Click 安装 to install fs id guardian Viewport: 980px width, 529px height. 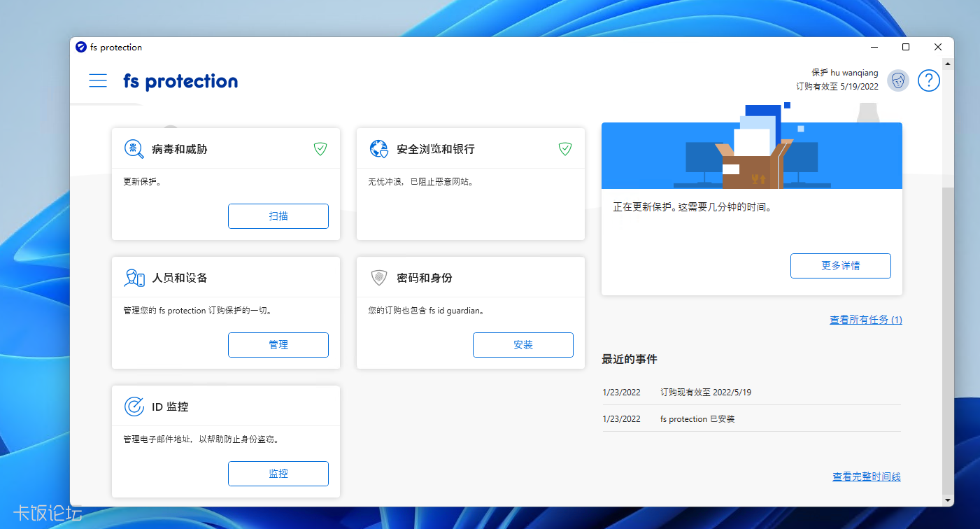tap(523, 344)
